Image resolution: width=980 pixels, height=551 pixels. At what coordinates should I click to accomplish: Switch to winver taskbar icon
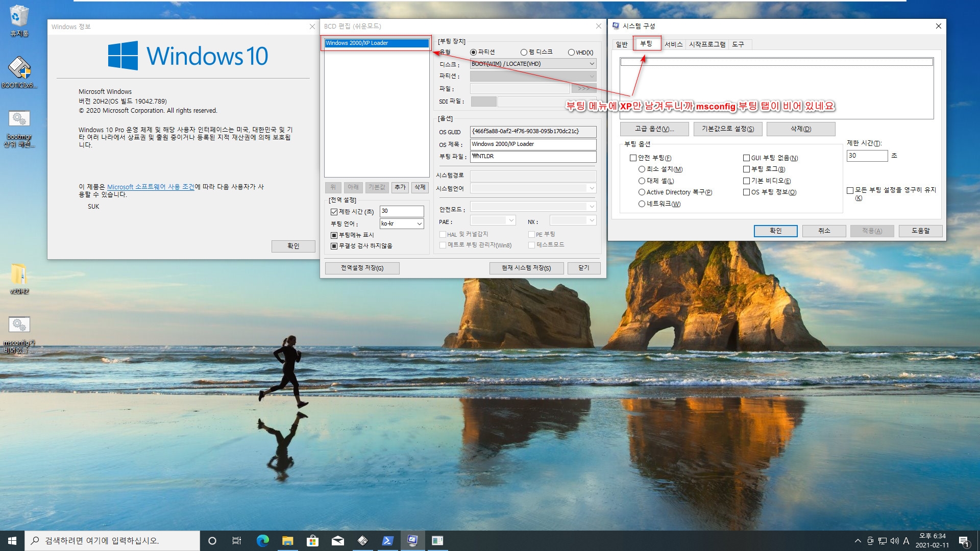[437, 541]
